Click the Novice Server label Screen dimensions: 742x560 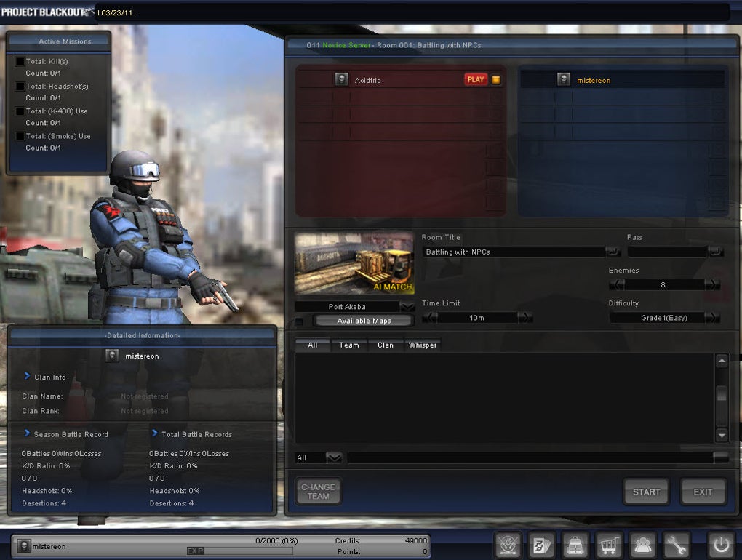pos(346,45)
